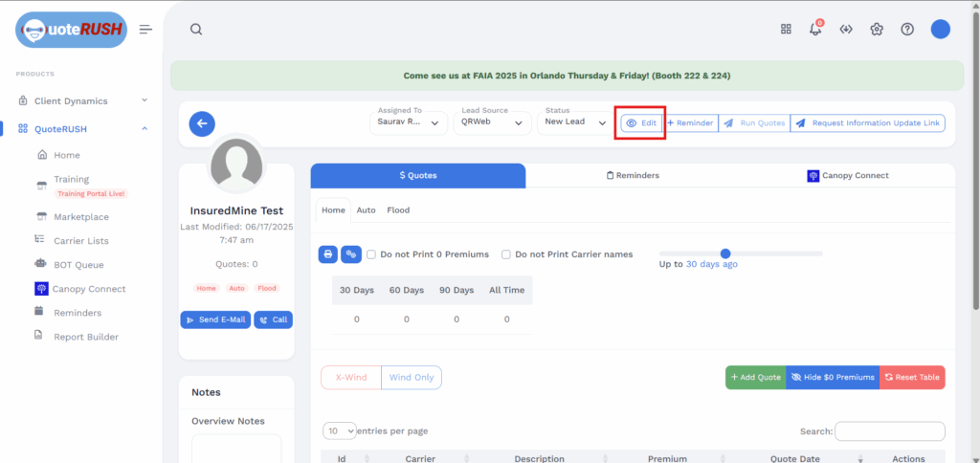Click the InsuredMine Test profile picture
The image size is (980, 463).
(236, 165)
